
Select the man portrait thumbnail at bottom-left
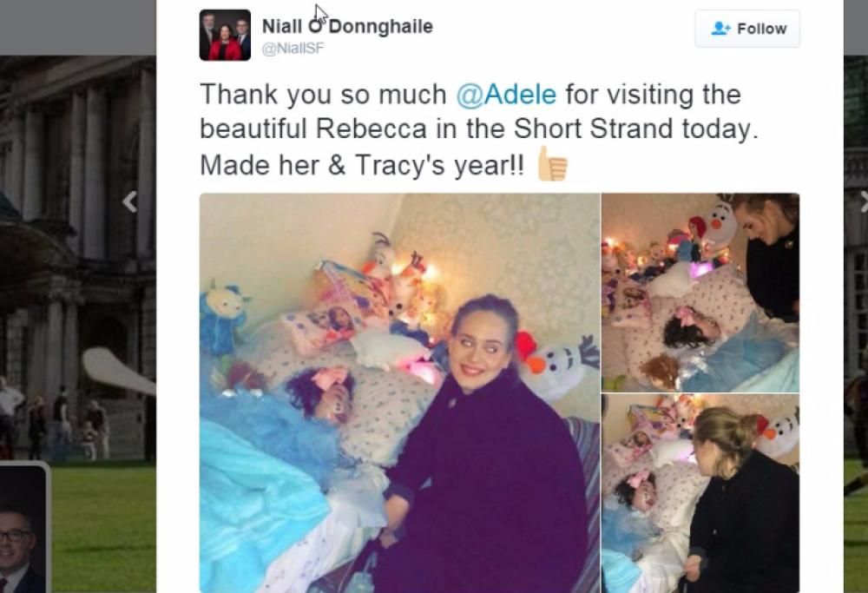point(23,529)
